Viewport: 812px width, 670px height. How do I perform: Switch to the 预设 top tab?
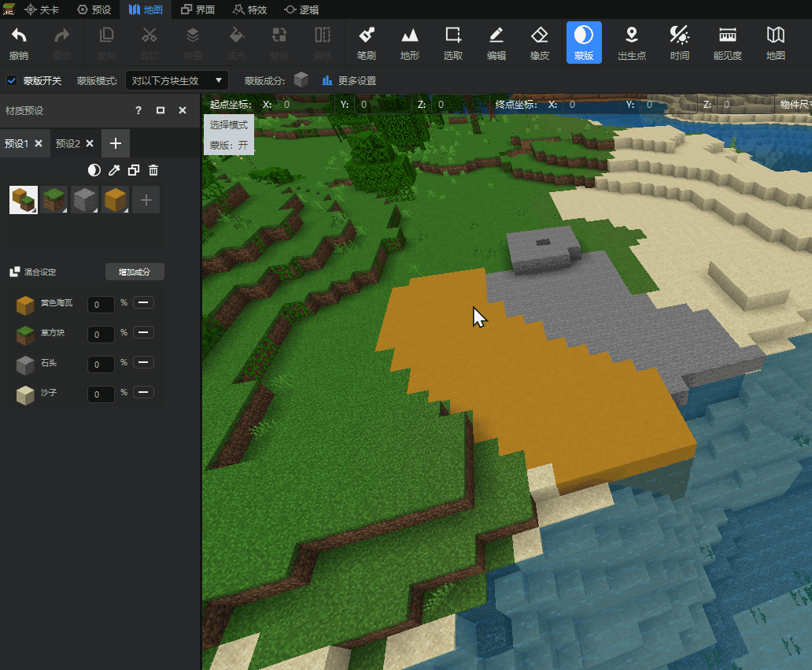(94, 10)
